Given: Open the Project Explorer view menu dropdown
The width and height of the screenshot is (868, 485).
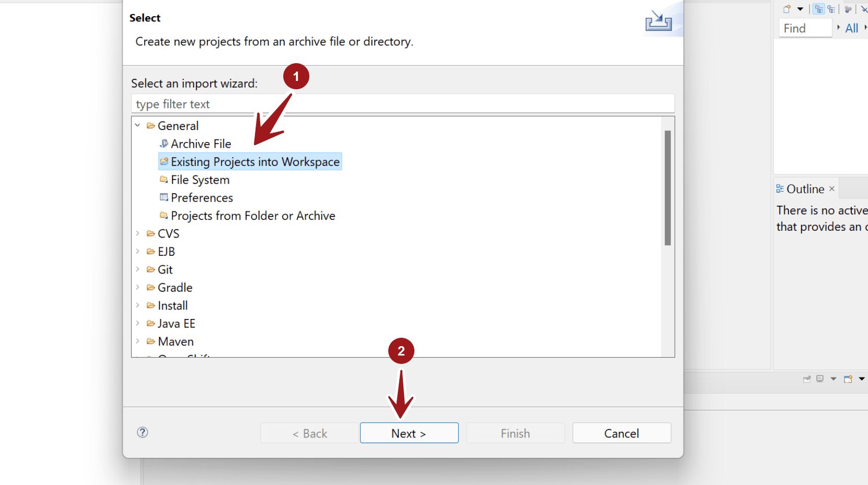Looking at the screenshot, I should point(801,9).
